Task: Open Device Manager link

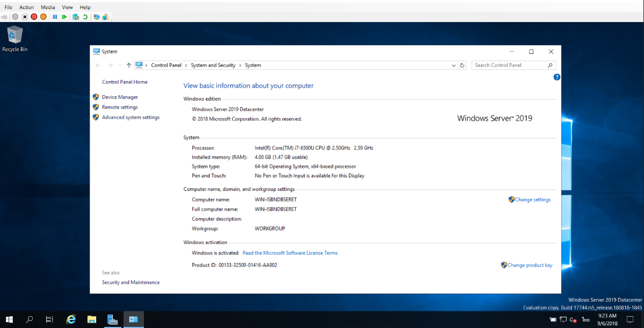Action: 120,97
